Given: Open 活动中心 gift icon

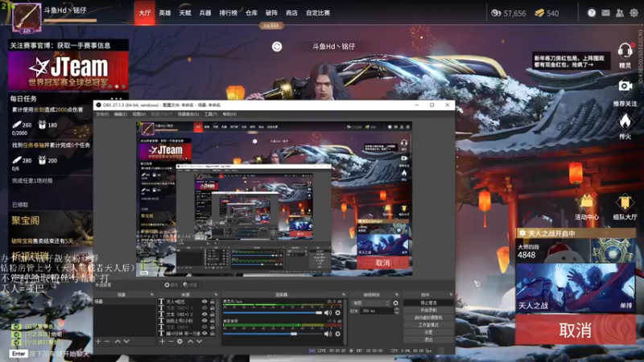Looking at the screenshot, I should point(587,202).
